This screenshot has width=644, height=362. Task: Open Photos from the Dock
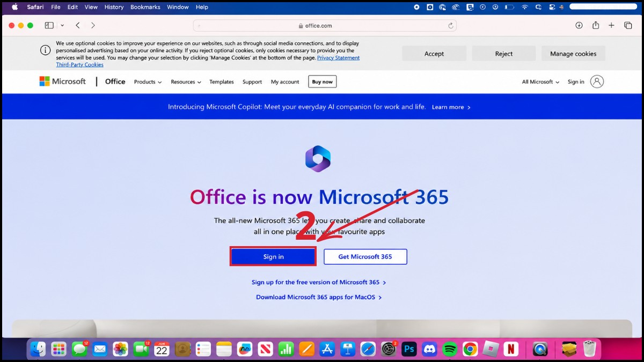tap(121, 349)
